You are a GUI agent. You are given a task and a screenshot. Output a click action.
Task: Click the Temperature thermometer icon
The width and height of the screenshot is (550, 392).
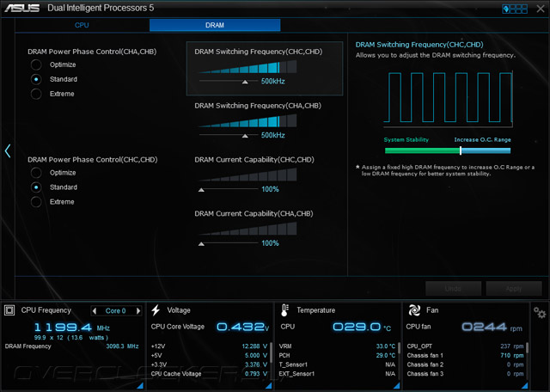(x=284, y=310)
